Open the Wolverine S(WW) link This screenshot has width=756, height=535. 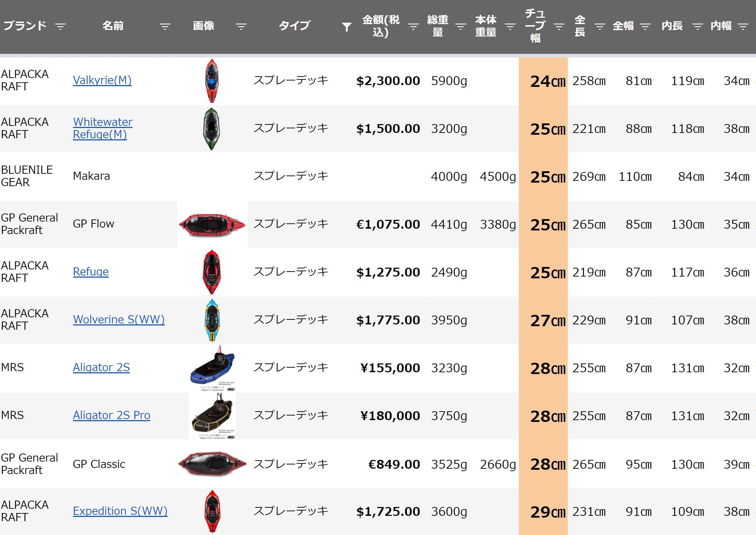(119, 319)
